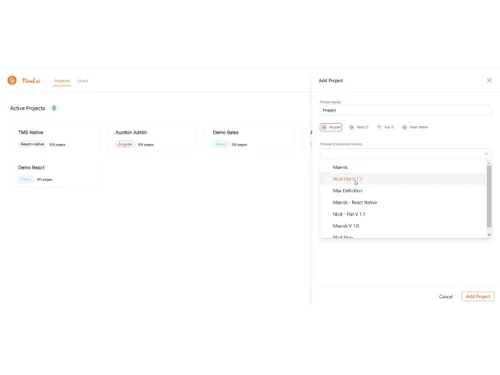Choose Maersk V 1.0 library option
Viewport: 500px width, 375px height.
pos(403,226)
